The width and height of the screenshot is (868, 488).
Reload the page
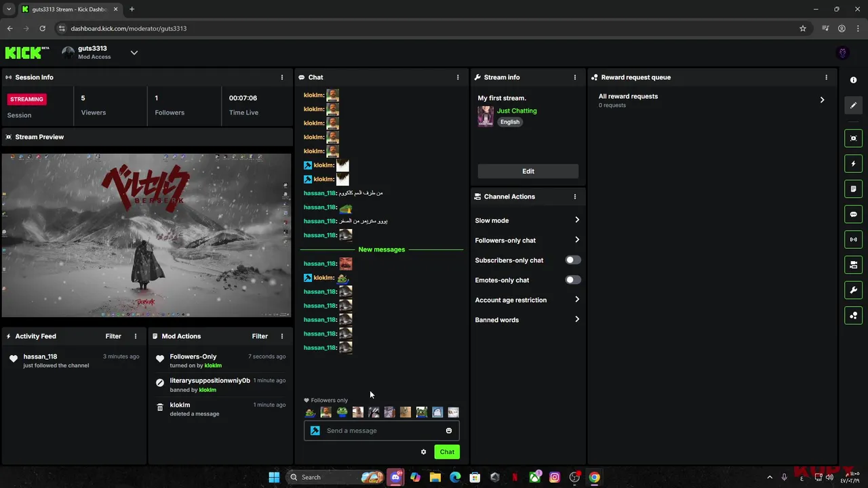coord(42,28)
